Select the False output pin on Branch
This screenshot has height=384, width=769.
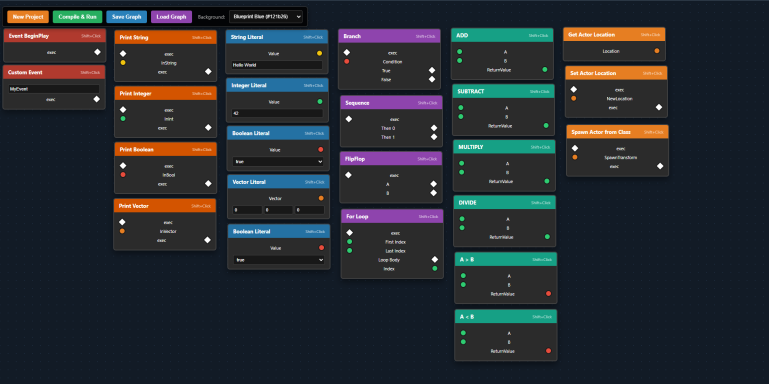pyautogui.click(x=432, y=79)
